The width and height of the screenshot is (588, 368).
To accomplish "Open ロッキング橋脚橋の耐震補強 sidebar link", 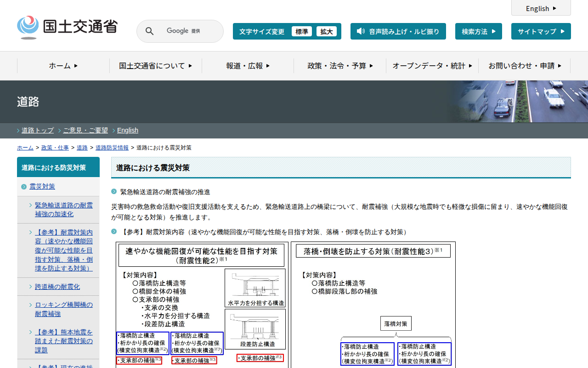I will click(x=64, y=309).
